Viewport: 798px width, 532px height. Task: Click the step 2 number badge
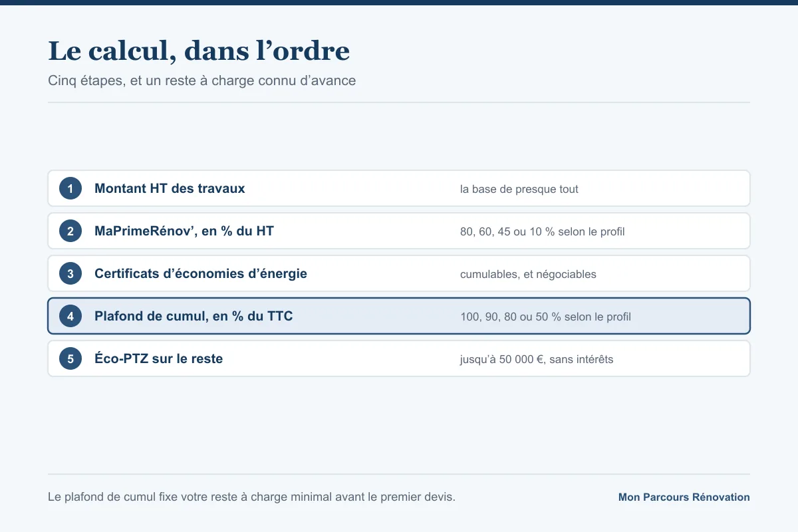[x=70, y=231]
